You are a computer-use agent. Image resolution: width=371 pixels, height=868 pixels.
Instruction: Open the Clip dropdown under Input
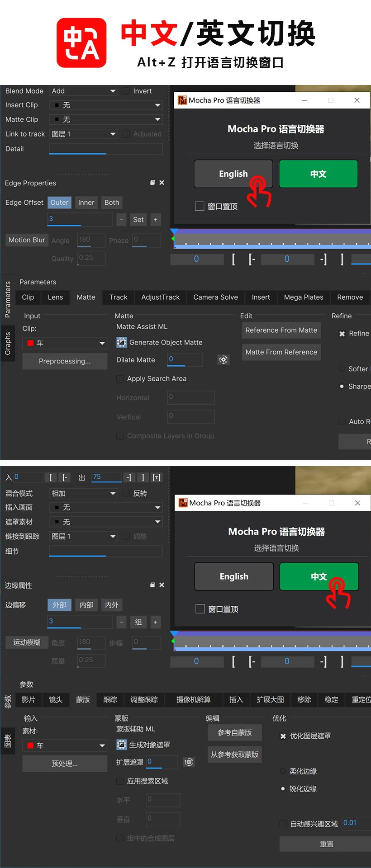coord(65,343)
